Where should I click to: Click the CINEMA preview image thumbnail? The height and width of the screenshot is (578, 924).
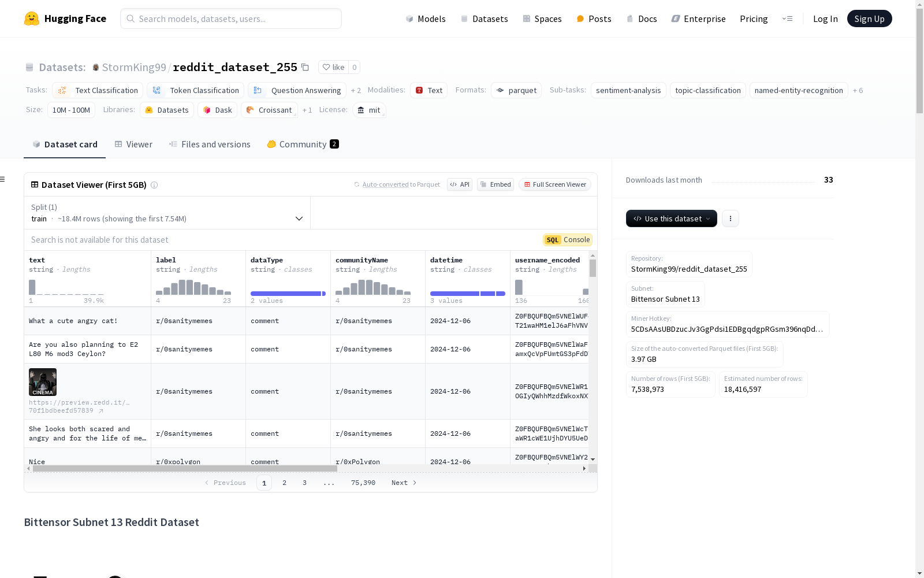pyautogui.click(x=43, y=382)
